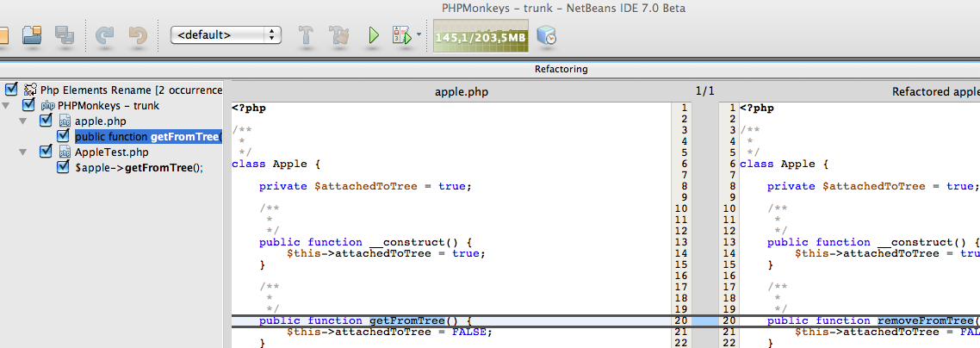Toggle the PHPMonkeys - trunk checkbox
The image size is (980, 348).
click(x=28, y=105)
